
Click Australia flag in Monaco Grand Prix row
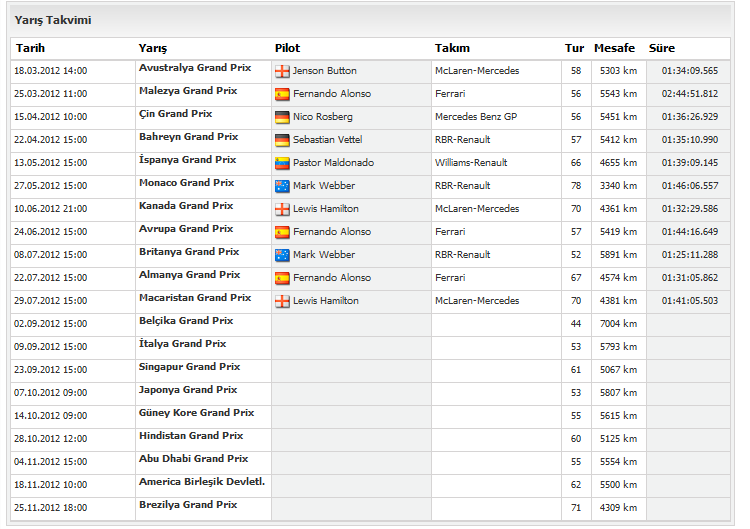[x=282, y=186]
